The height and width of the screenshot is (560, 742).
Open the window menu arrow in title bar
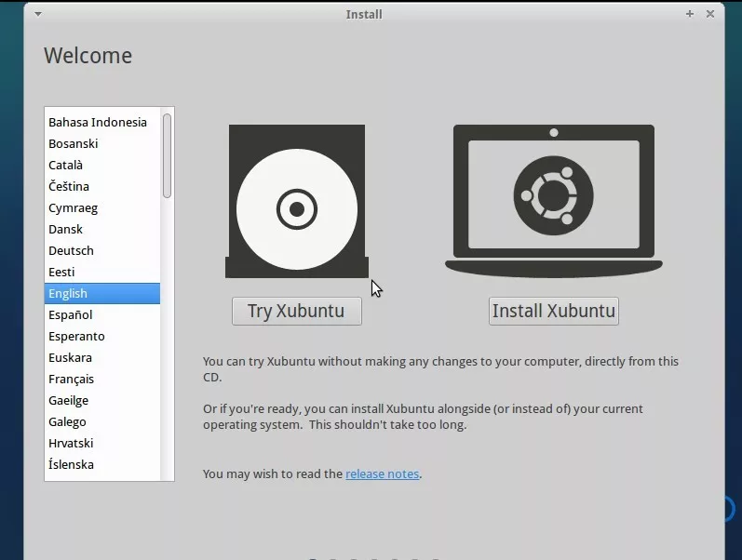coord(38,14)
